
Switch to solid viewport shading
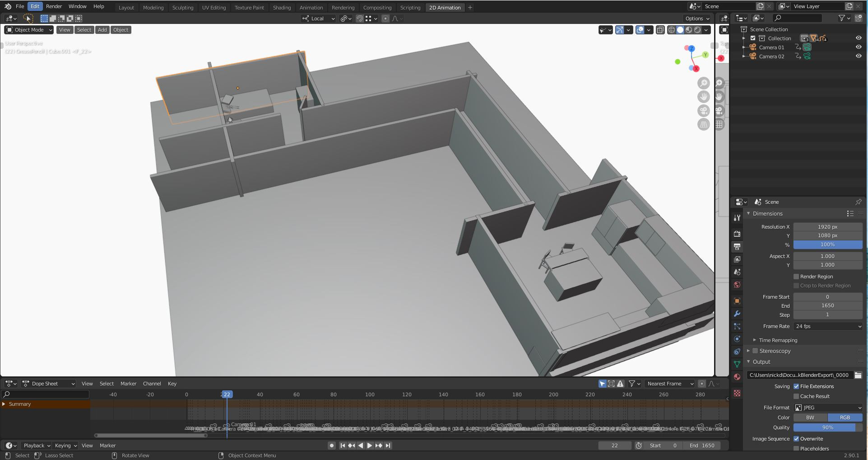click(680, 30)
